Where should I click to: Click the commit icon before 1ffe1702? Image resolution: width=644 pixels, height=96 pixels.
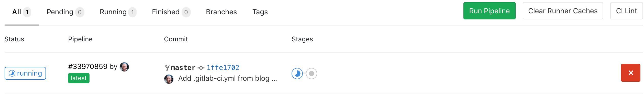(201, 68)
